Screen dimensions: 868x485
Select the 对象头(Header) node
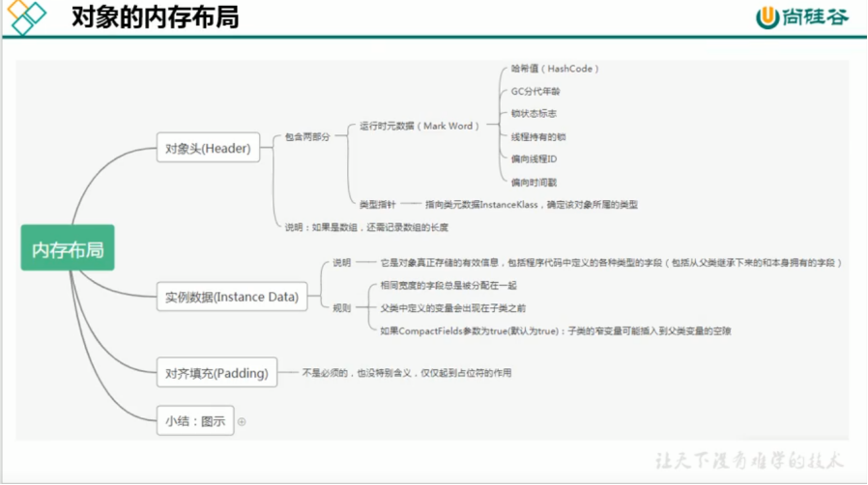tap(208, 148)
